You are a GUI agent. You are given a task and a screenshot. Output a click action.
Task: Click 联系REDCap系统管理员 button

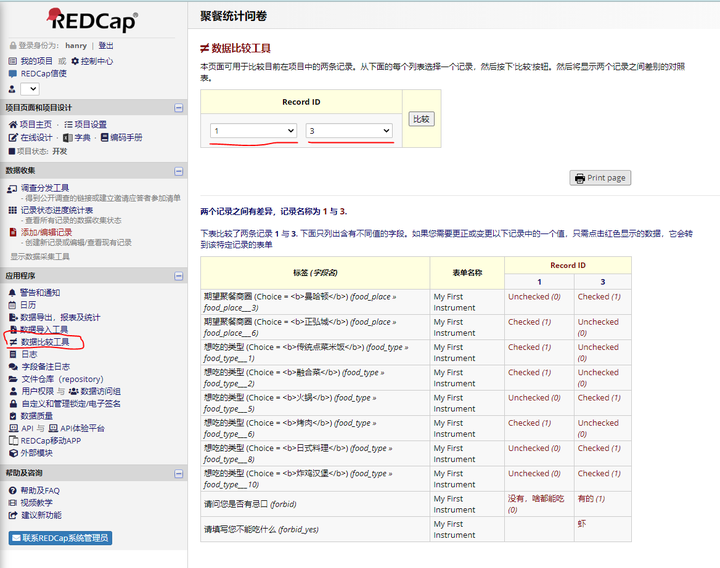61,538
